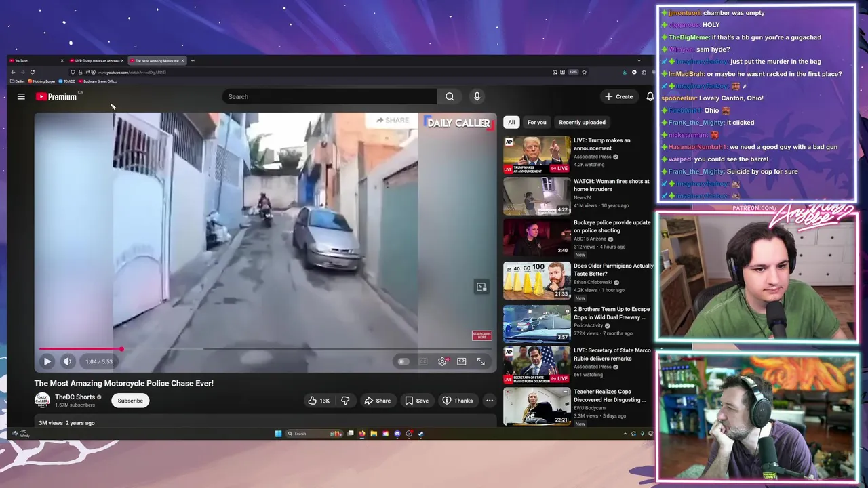
Task: Open the Dailies bookmark folder
Action: tap(18, 81)
